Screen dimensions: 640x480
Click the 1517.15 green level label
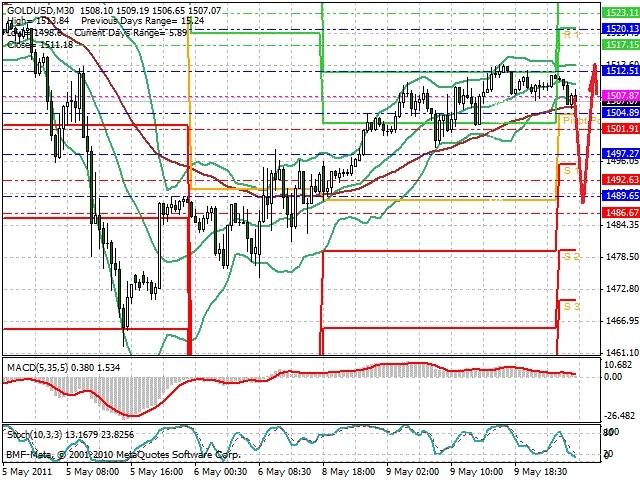(621, 44)
